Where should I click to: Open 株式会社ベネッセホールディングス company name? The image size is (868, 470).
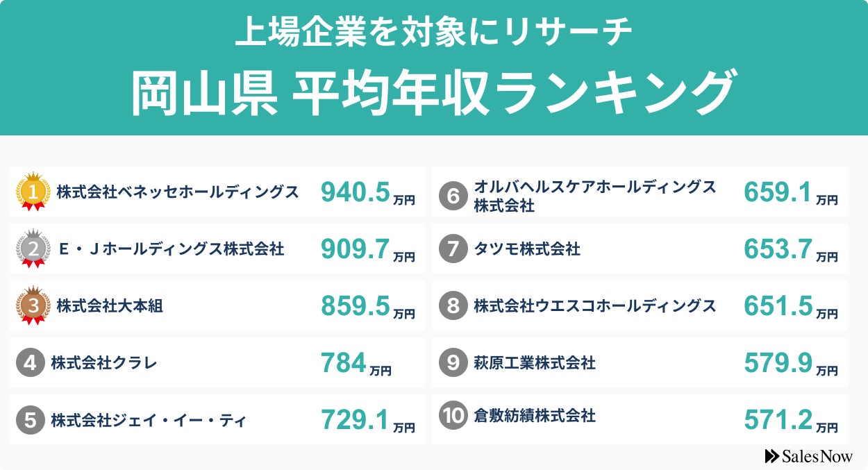pyautogui.click(x=178, y=192)
